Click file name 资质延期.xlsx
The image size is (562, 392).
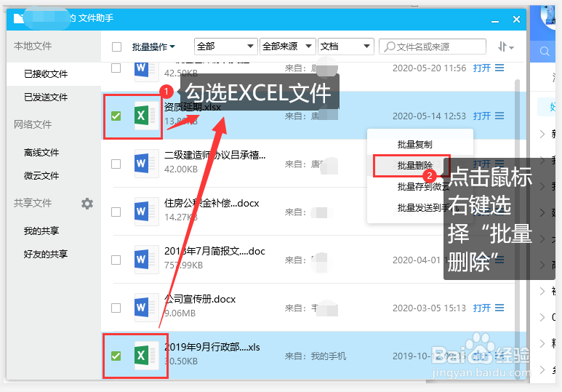193,107
